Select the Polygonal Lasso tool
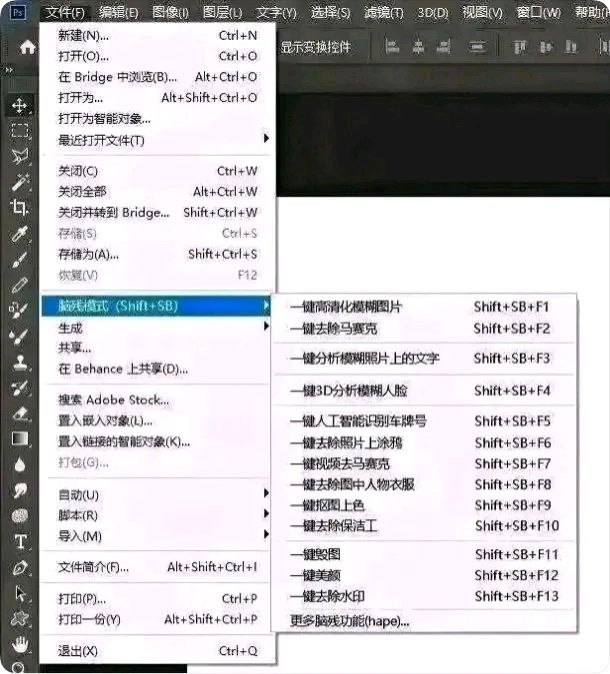Image resolution: width=610 pixels, height=674 pixels. pyautogui.click(x=20, y=156)
